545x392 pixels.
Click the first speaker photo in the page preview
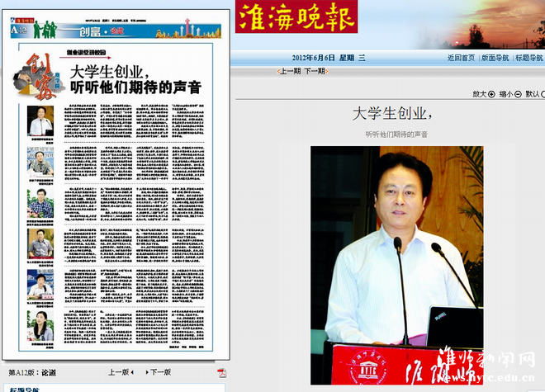pyautogui.click(x=40, y=120)
